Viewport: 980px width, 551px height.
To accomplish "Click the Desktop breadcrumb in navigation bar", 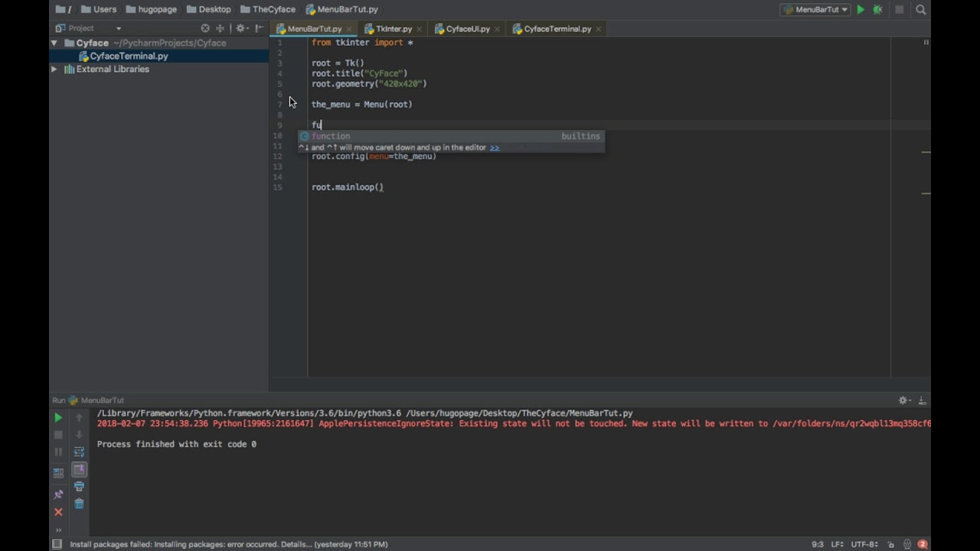I will pos(214,10).
